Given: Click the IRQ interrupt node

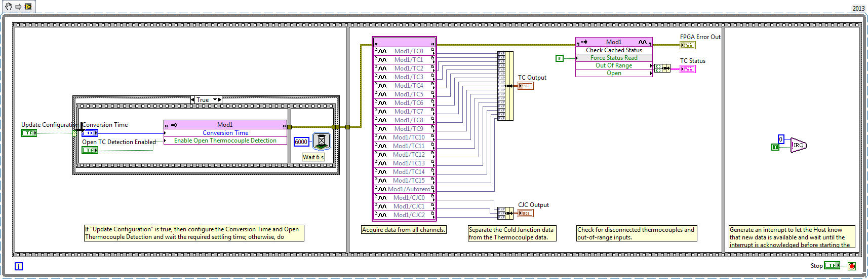Looking at the screenshot, I should (x=798, y=145).
